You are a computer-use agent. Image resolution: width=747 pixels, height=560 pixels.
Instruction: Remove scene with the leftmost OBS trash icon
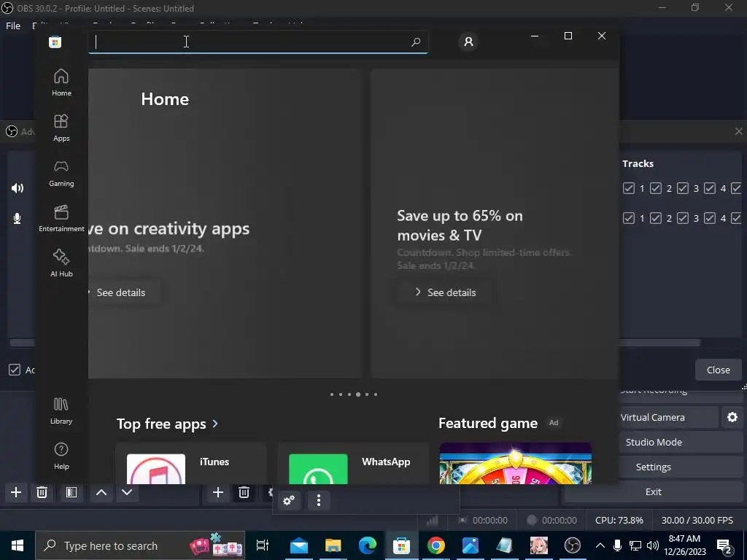point(42,492)
